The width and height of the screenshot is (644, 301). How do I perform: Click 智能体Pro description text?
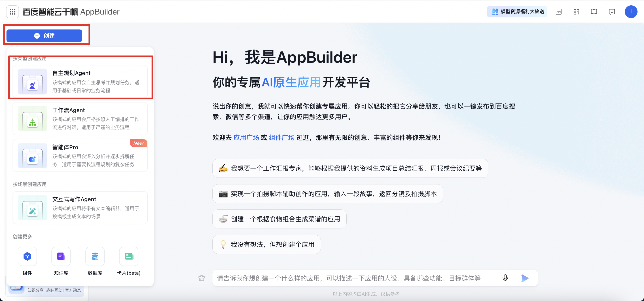[x=93, y=160]
